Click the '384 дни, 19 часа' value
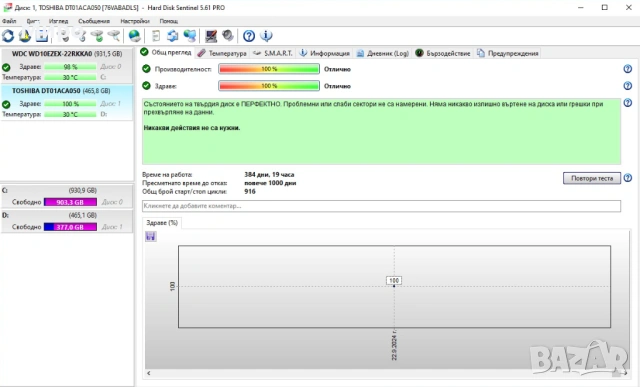The image size is (640, 387). [269, 174]
